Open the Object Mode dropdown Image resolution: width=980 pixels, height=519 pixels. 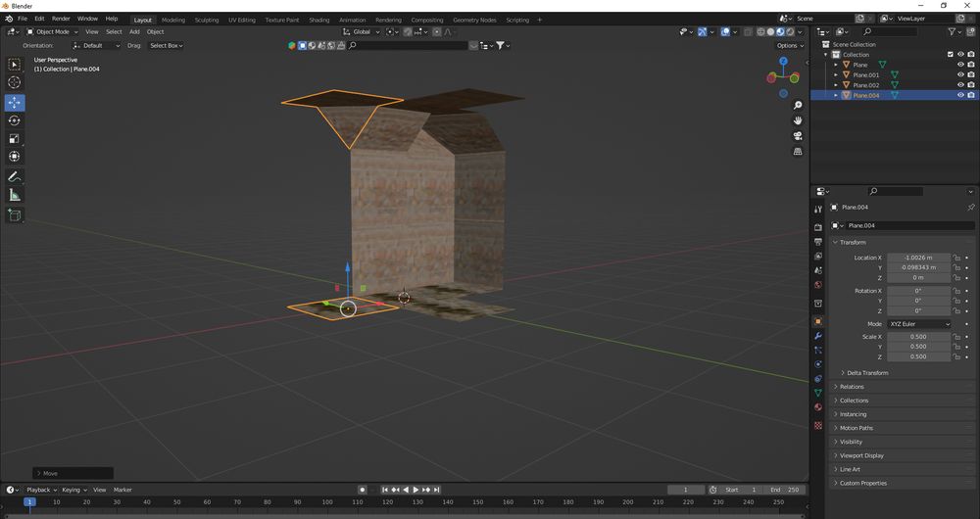pos(53,32)
